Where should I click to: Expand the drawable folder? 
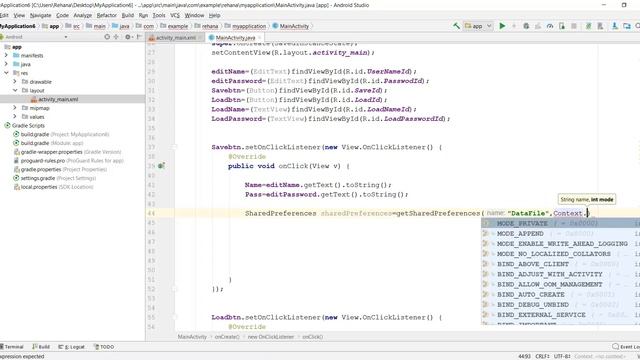[x=15, y=82]
